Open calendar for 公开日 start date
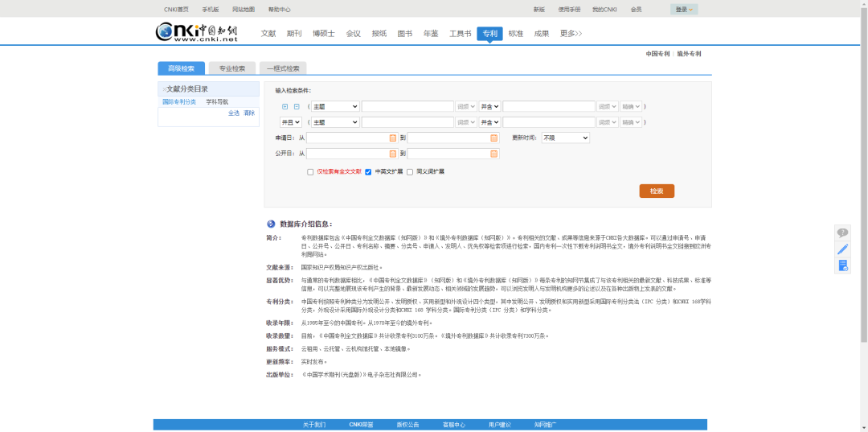The image size is (868, 432). 393,154
